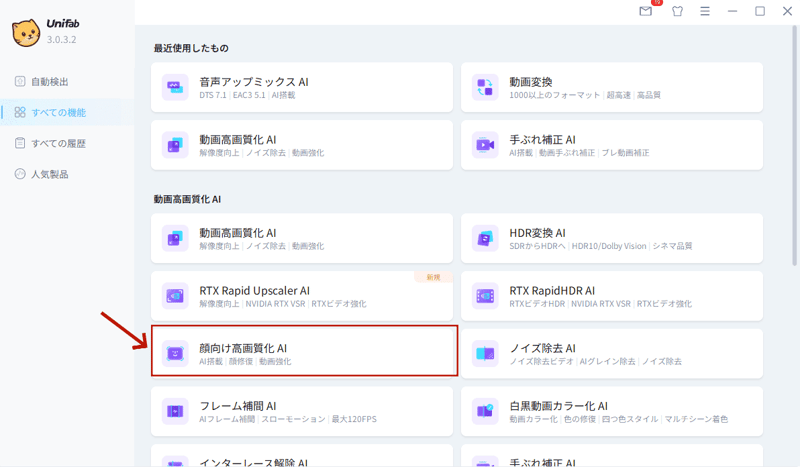Click the フレーム補間 AI icon
Screen dimensions: 800x467
175,411
